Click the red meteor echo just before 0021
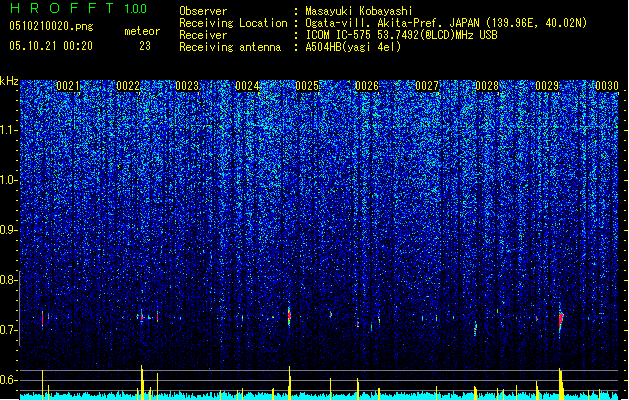629x400 pixels. (x=43, y=319)
